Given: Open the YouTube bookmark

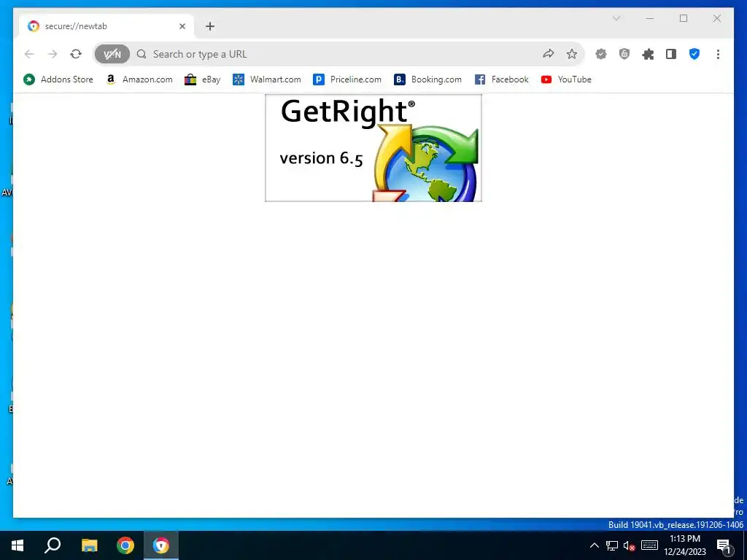Looking at the screenshot, I should pos(566,79).
